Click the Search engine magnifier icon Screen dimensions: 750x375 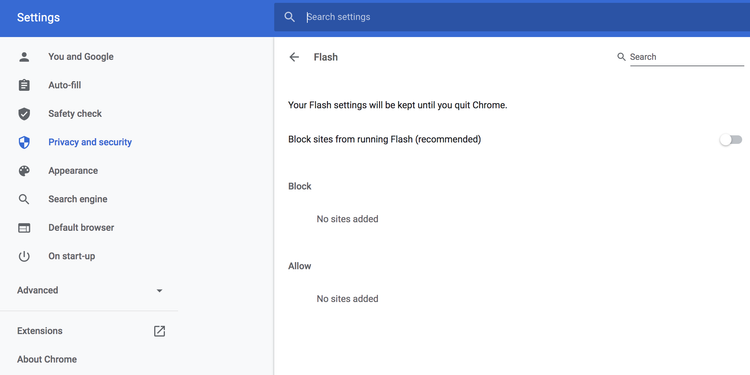click(x=24, y=199)
